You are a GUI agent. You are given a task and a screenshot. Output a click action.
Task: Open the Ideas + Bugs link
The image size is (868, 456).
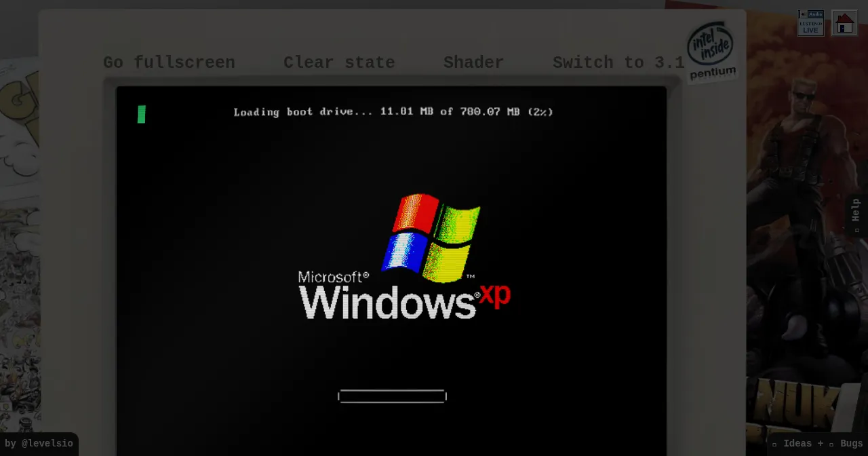coord(817,444)
